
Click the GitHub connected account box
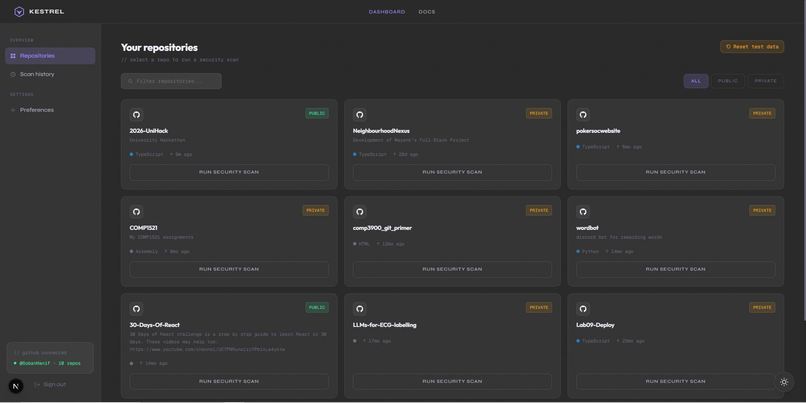(x=50, y=358)
